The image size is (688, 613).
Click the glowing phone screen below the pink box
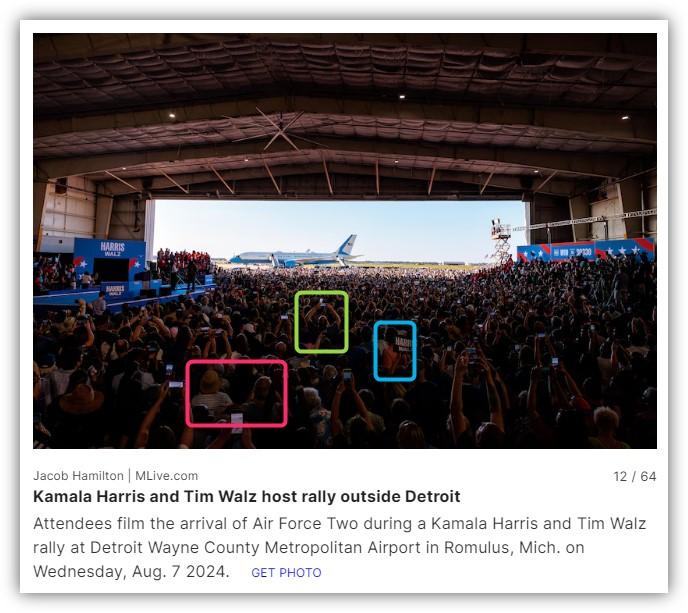(237, 419)
